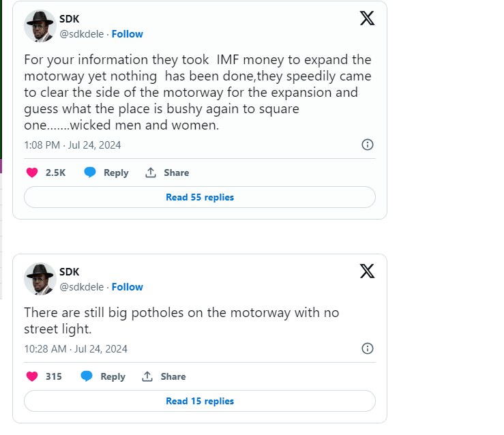504x435 pixels.
Task: Click the share icon on the IMF tweet
Action: click(151, 172)
